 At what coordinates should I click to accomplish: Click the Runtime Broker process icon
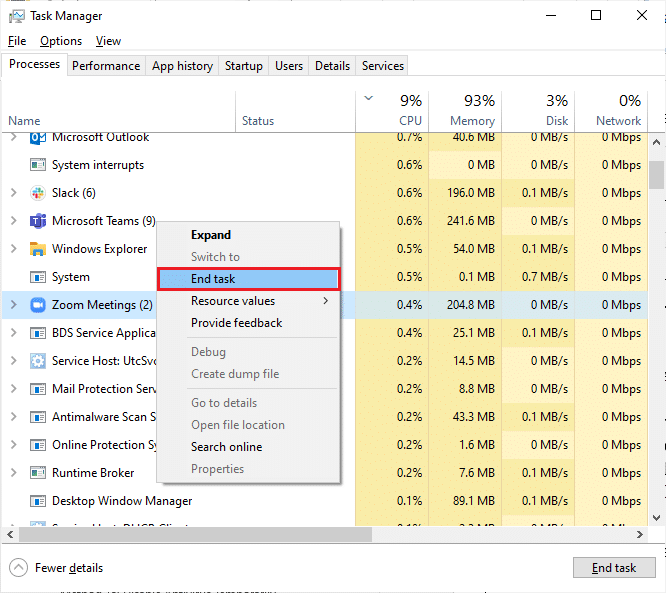click(38, 473)
